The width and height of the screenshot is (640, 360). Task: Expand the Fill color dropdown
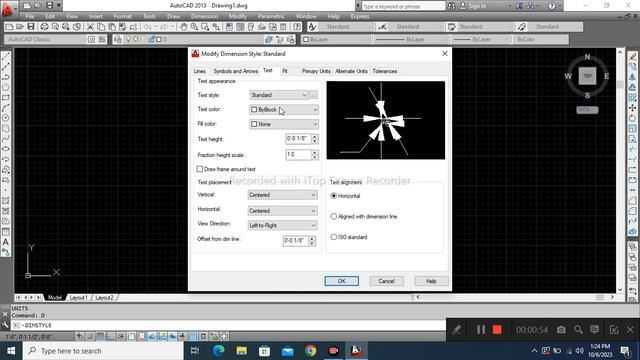click(284, 124)
